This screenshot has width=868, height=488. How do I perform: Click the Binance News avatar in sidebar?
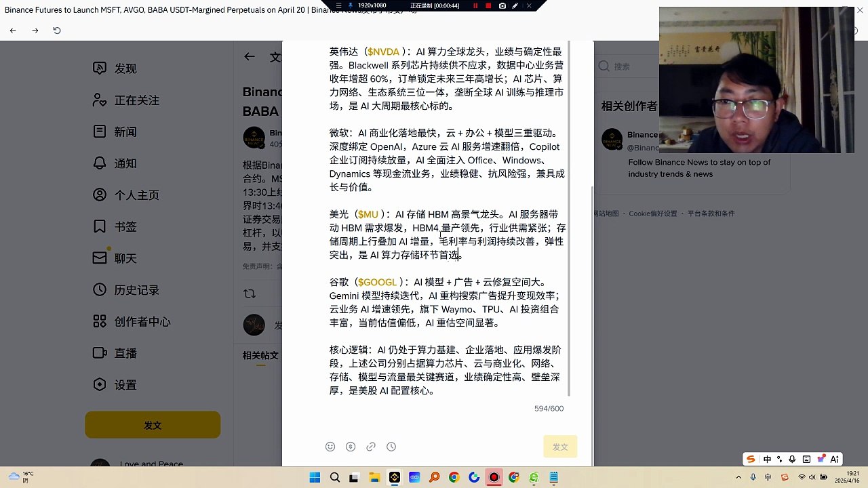pos(612,139)
